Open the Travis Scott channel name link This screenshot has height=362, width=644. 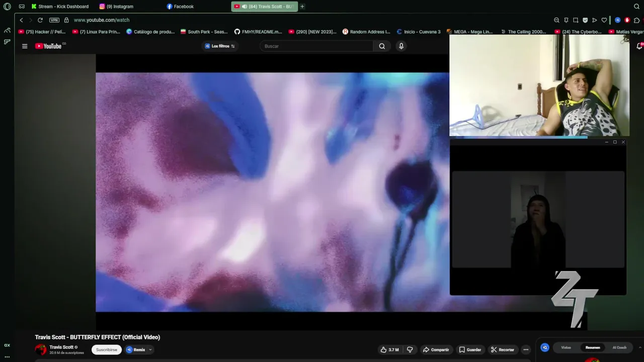point(61,347)
